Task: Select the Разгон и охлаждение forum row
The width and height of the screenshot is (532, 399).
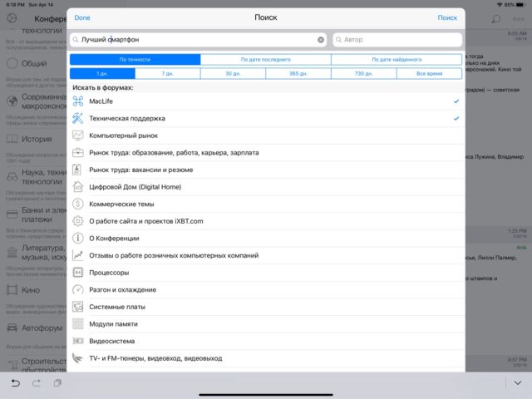Action: [266, 290]
